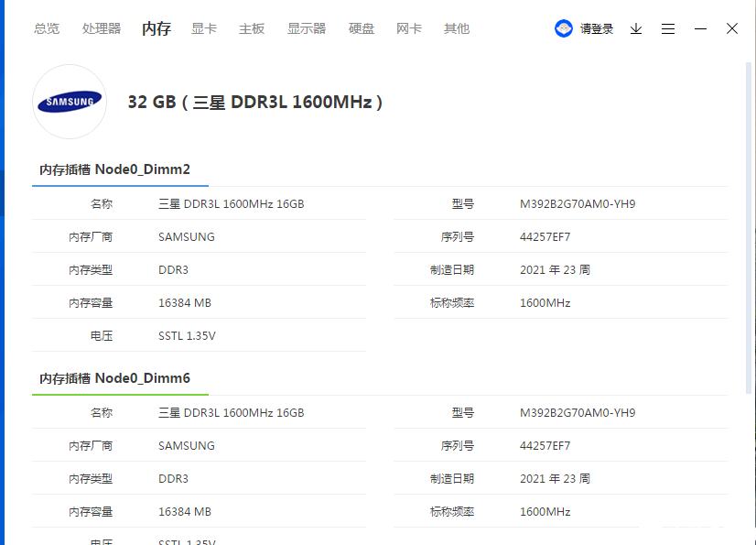Click the 内存厂商 label in the Dimm2 section
The width and height of the screenshot is (756, 545).
91,237
